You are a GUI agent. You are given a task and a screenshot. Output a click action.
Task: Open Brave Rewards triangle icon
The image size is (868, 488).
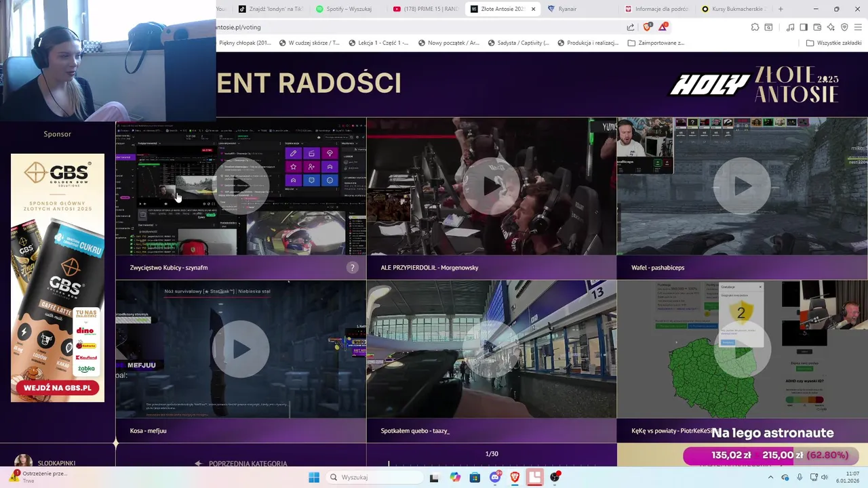[663, 27]
